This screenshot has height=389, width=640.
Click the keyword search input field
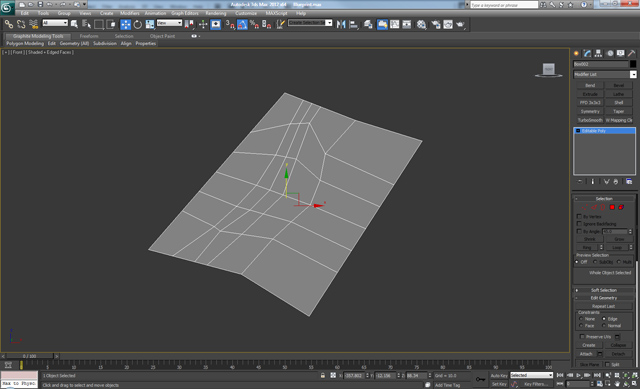pyautogui.click(x=504, y=5)
